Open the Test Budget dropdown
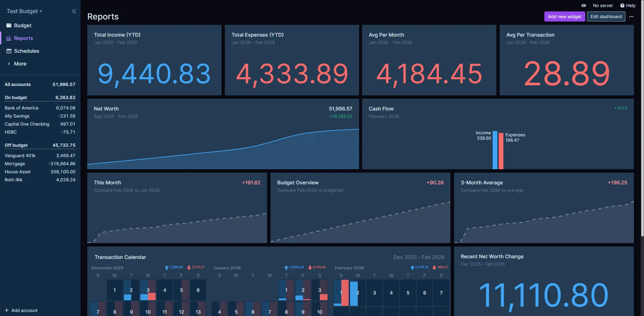Viewport: 644px width, 316px height. (24, 11)
